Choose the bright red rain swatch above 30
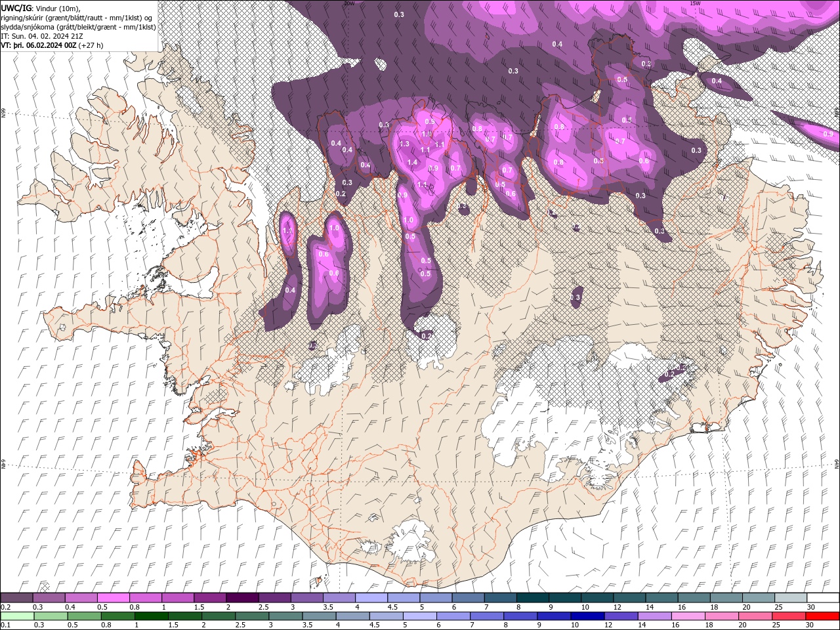 point(823,616)
